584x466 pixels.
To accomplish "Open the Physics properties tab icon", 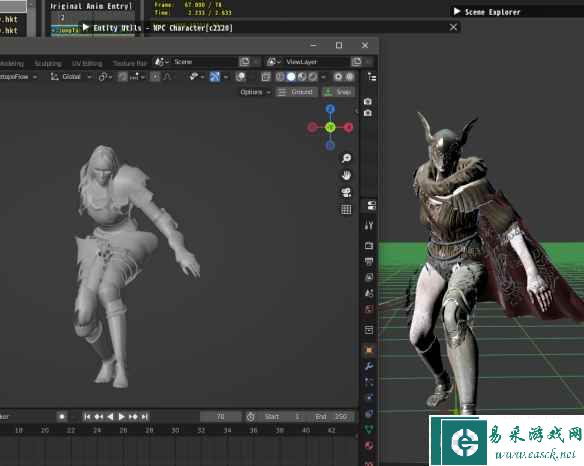I will [x=369, y=397].
